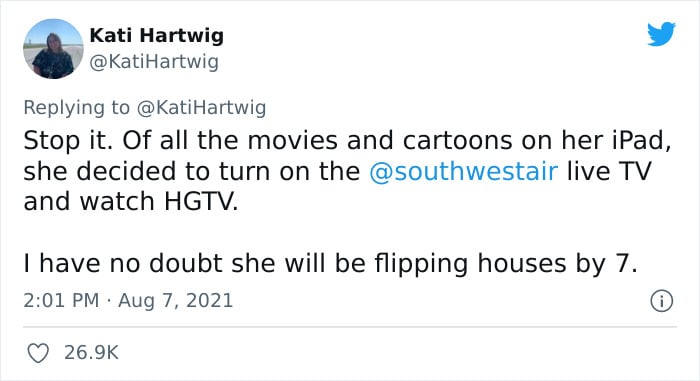Like the tweet with heart icon
The height and width of the screenshot is (381, 700).
coord(38,353)
